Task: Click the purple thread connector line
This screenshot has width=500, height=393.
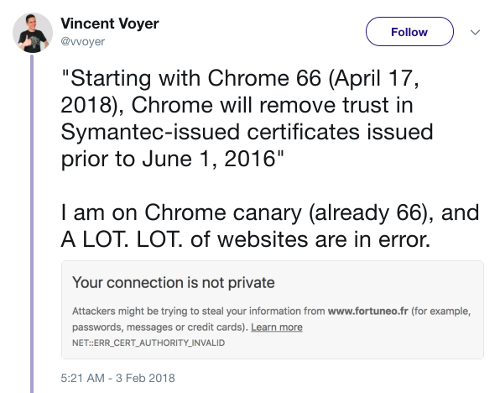Action: [32, 224]
